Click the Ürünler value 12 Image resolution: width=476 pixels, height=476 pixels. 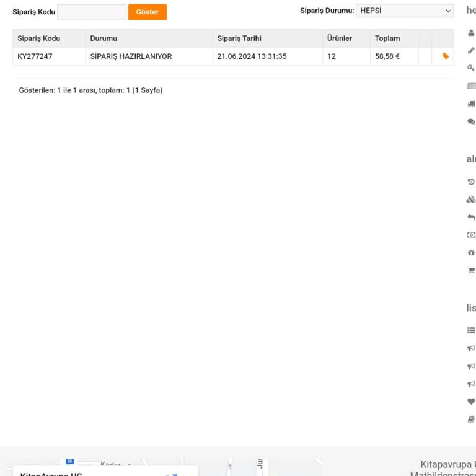click(x=332, y=56)
